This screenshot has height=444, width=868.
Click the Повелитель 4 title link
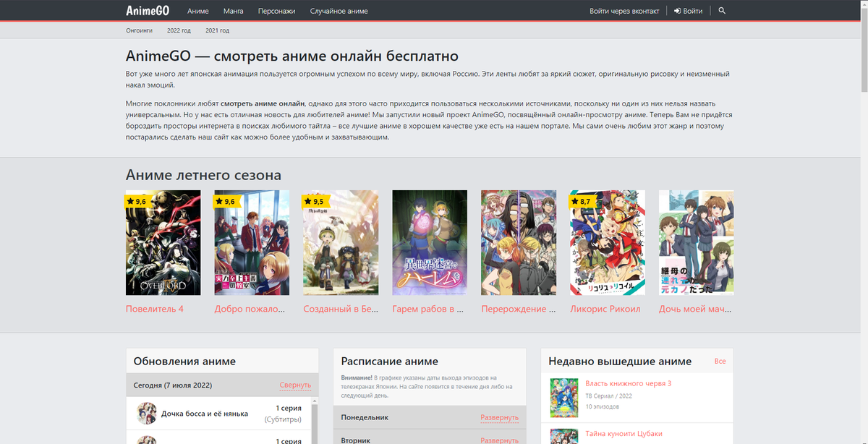[x=155, y=309]
